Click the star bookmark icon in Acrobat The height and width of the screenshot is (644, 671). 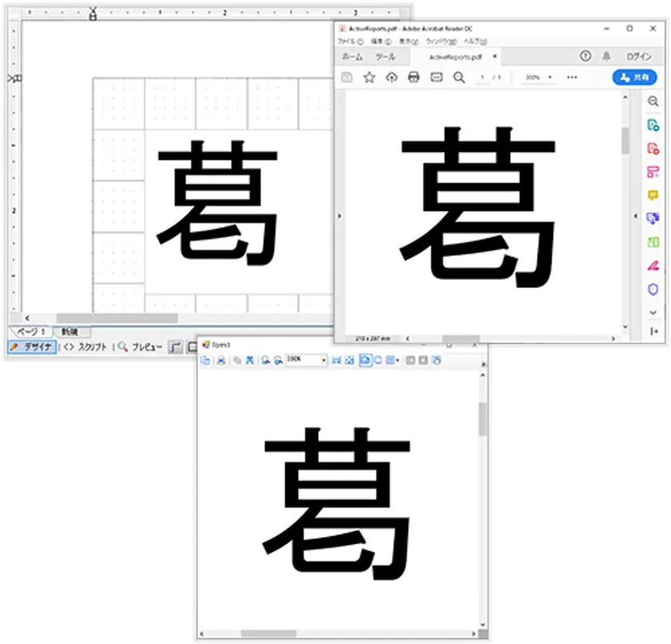pyautogui.click(x=369, y=78)
